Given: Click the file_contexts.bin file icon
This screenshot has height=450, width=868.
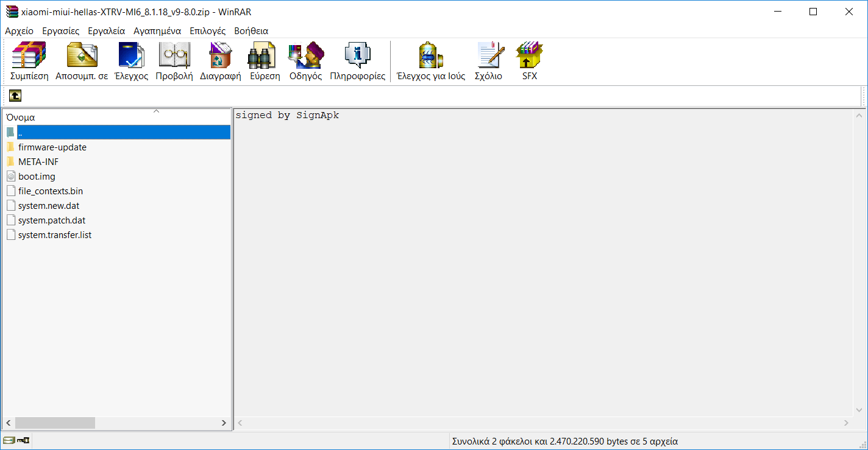Looking at the screenshot, I should coord(11,191).
